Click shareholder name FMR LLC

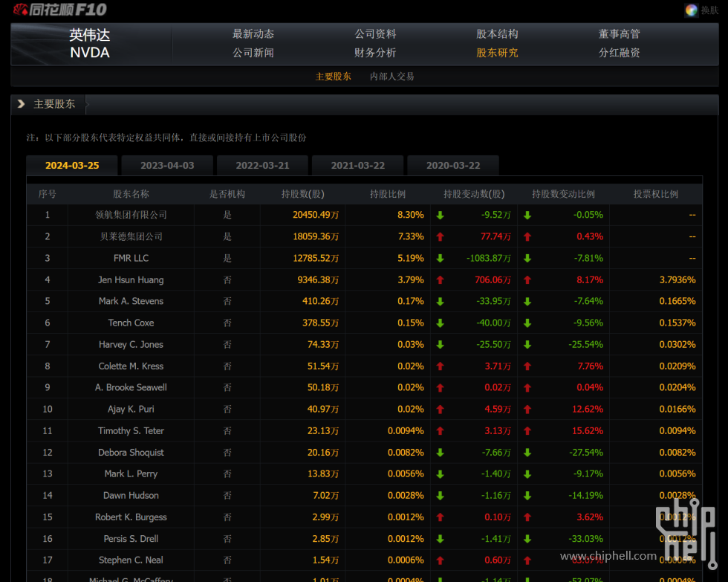(x=131, y=258)
